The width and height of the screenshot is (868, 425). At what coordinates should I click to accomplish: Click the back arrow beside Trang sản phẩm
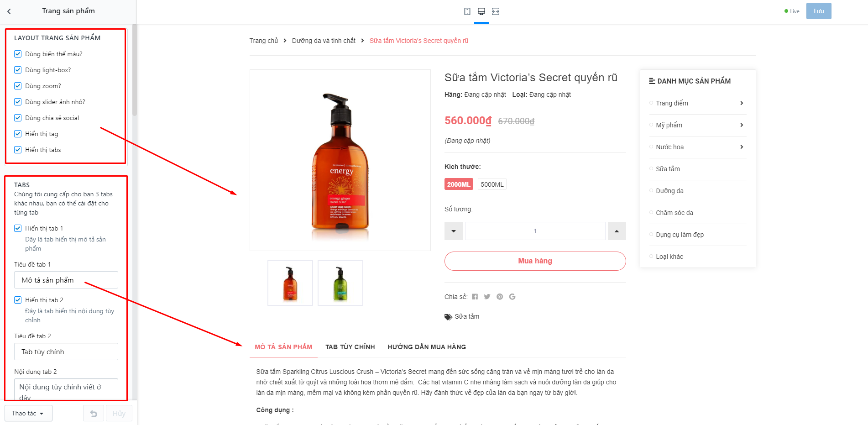(x=9, y=11)
